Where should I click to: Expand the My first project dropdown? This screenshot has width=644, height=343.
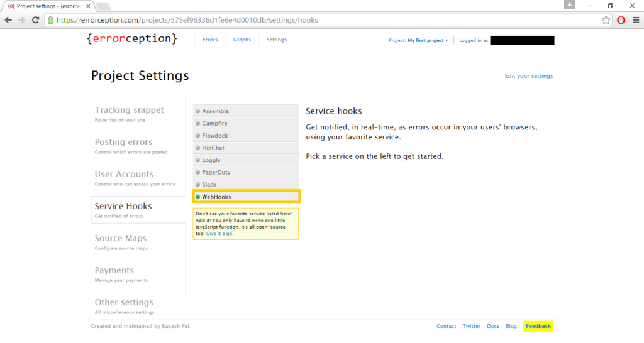coord(428,40)
